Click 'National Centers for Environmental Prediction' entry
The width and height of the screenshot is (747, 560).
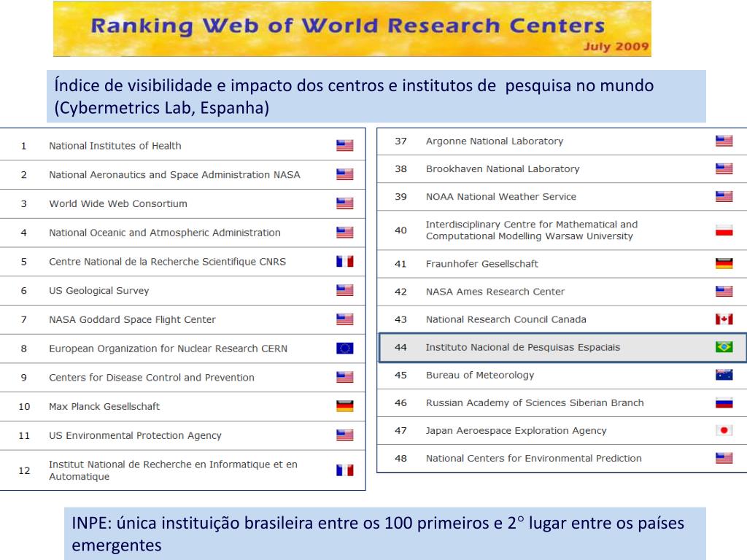(x=533, y=458)
